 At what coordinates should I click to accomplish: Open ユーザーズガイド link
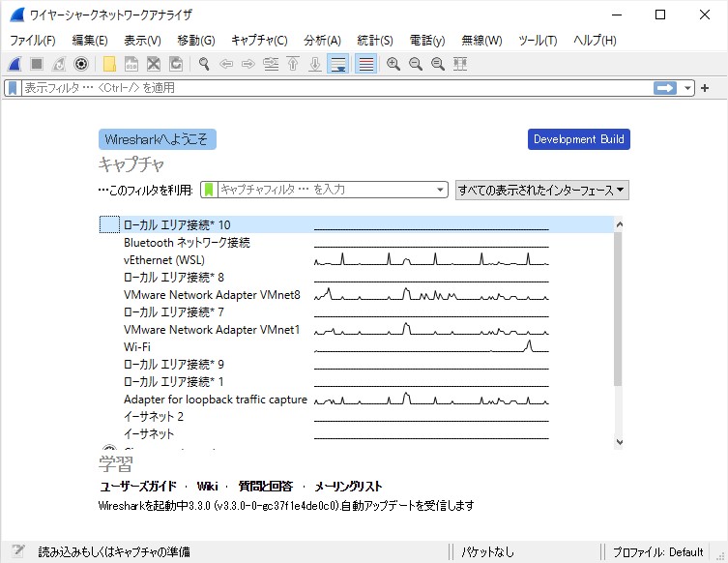coord(138,487)
